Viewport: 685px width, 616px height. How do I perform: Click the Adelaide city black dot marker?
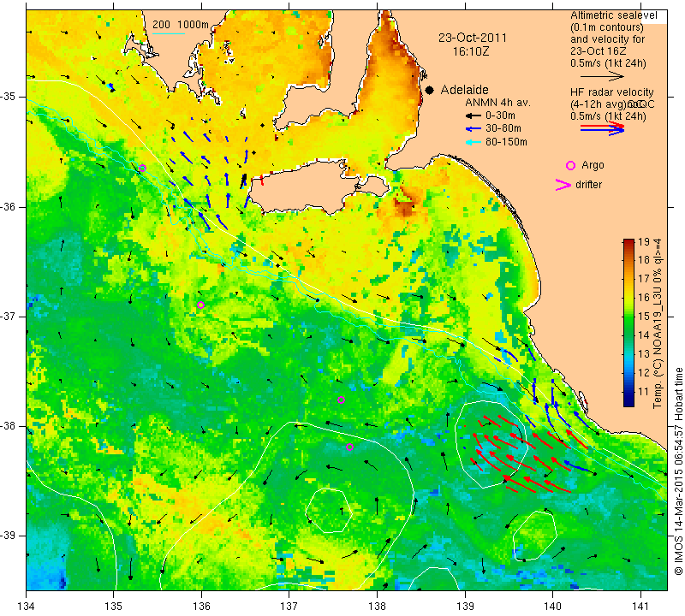(430, 90)
